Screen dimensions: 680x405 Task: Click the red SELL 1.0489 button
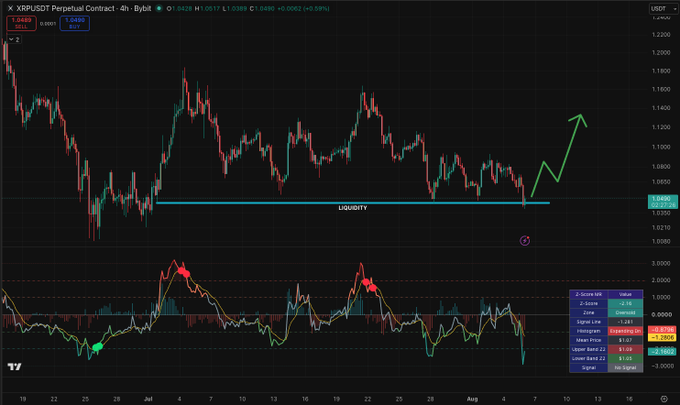click(21, 23)
